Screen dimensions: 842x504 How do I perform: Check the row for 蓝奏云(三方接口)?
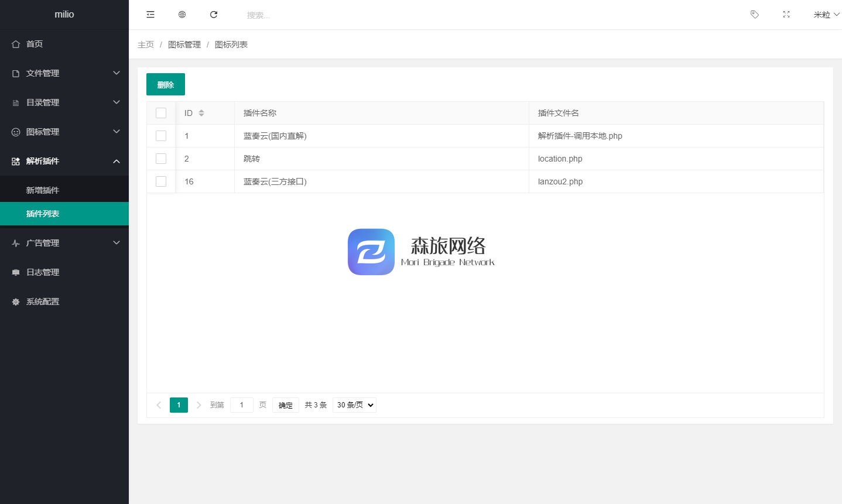click(x=161, y=181)
